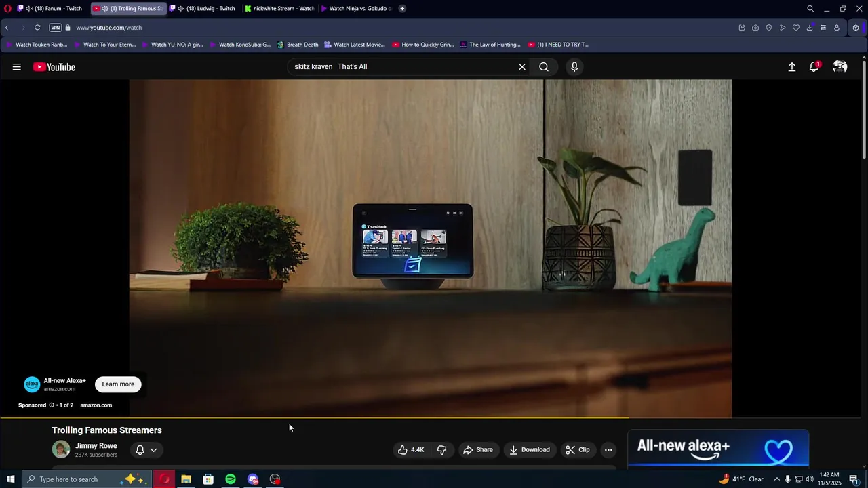Start voice search with microphone icon
This screenshot has height=488, width=868.
click(x=574, y=67)
